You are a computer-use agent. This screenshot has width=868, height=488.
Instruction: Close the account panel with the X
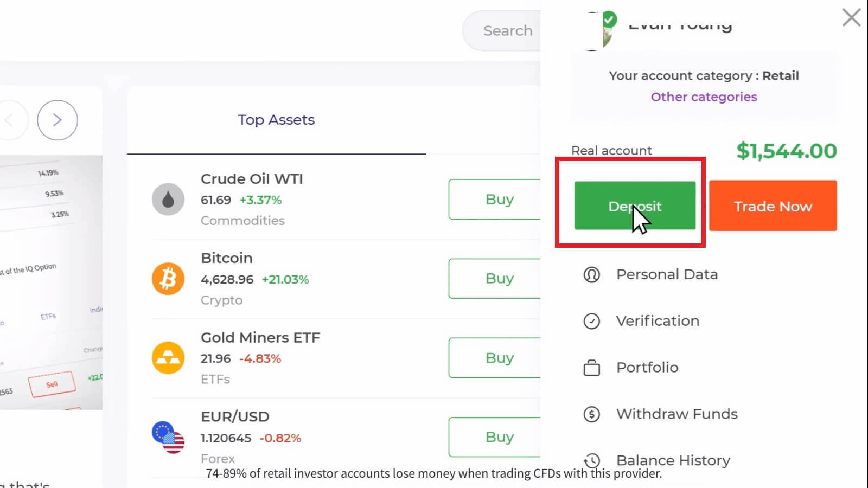point(851,17)
